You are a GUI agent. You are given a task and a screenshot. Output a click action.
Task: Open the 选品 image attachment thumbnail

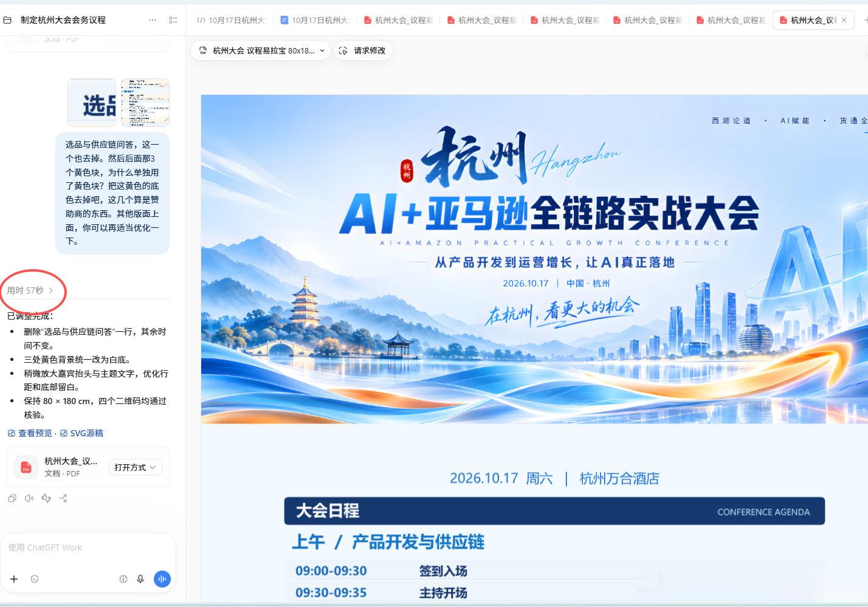point(92,103)
